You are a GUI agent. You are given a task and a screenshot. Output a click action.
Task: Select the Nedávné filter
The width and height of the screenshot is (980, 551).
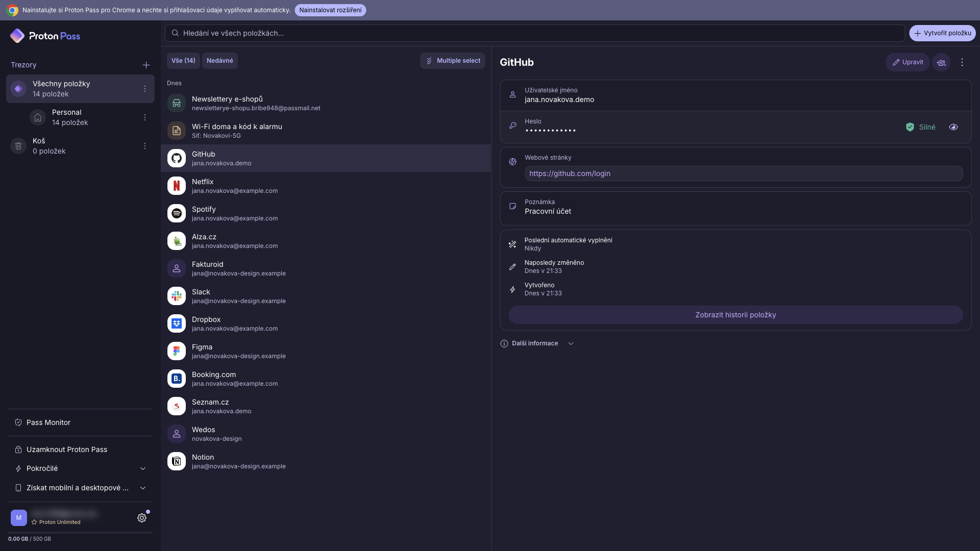pos(220,61)
